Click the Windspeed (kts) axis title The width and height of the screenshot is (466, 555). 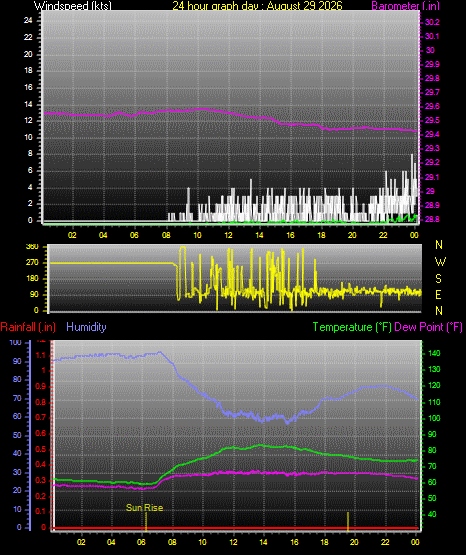click(73, 6)
